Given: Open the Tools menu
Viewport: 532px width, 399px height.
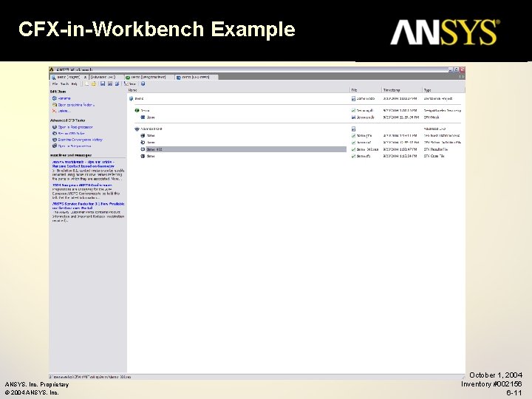Looking at the screenshot, I should click(64, 83).
